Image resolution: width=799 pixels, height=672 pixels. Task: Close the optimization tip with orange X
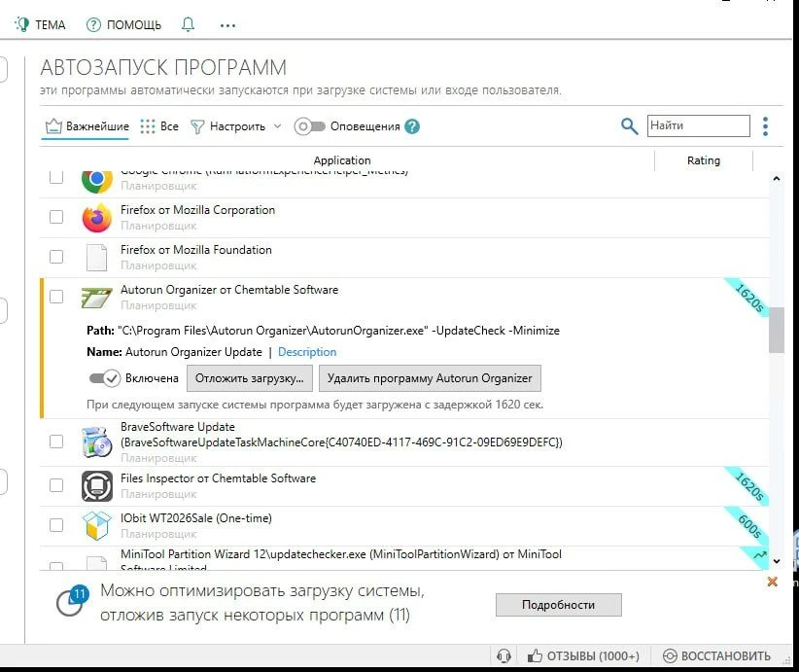tap(773, 582)
